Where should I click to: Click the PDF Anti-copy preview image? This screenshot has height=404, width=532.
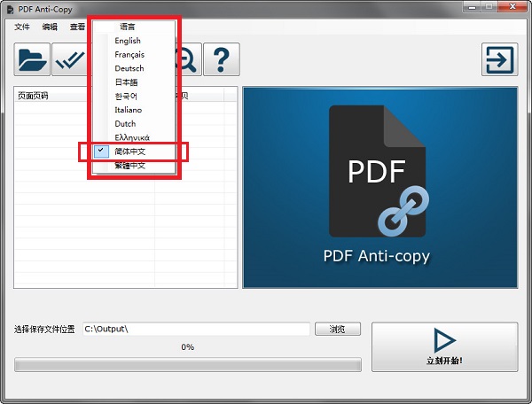point(380,188)
